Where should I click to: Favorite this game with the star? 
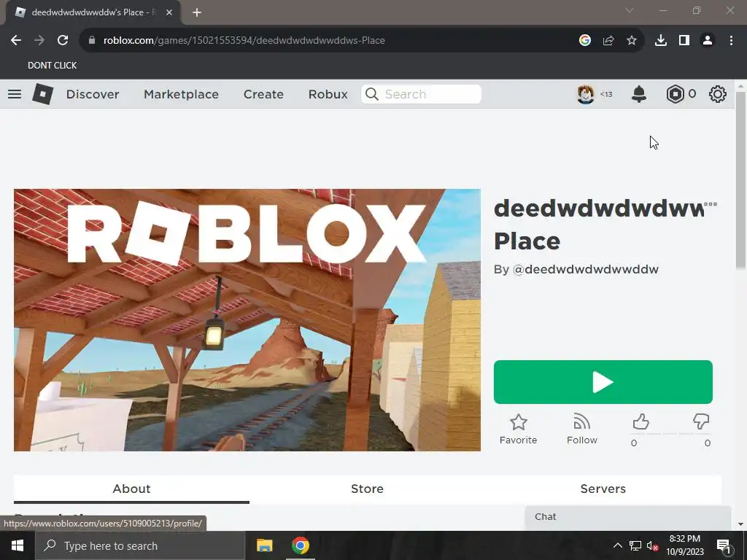[x=518, y=429]
